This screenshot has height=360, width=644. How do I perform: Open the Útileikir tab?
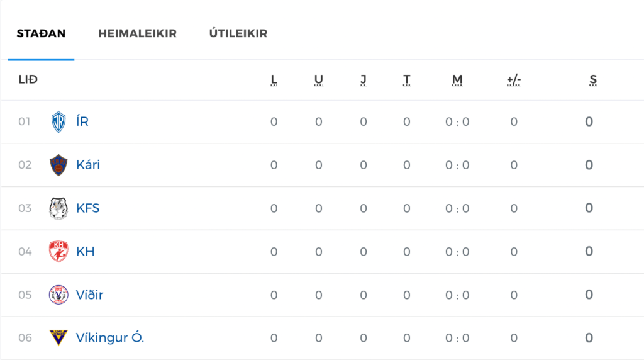point(238,33)
